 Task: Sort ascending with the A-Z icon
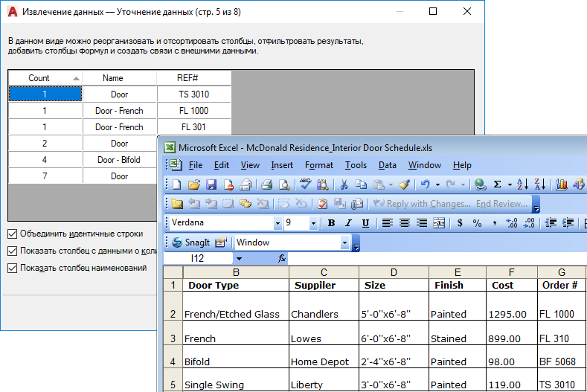coord(522,184)
